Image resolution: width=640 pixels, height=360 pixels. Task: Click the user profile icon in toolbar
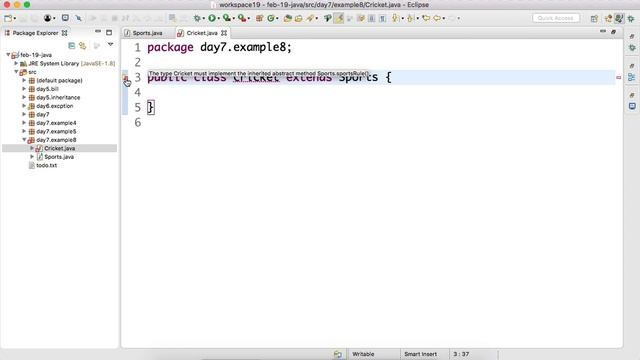pyautogui.click(x=48, y=18)
